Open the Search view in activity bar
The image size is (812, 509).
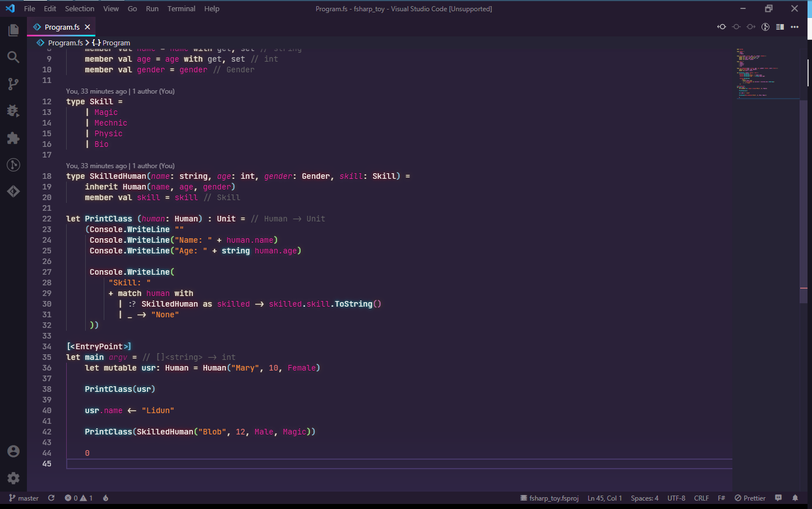point(13,57)
